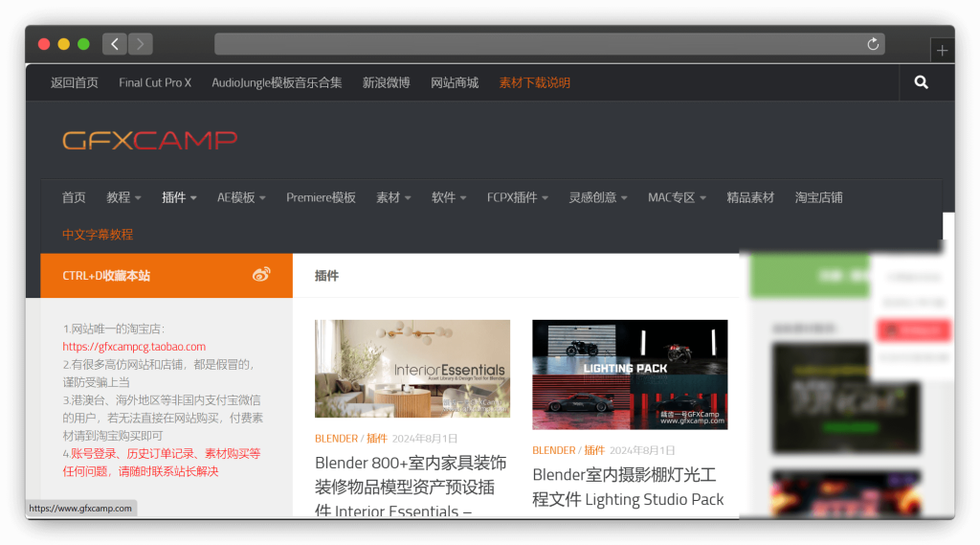Open site search with magnifier icon
The image size is (980, 545).
click(x=921, y=82)
